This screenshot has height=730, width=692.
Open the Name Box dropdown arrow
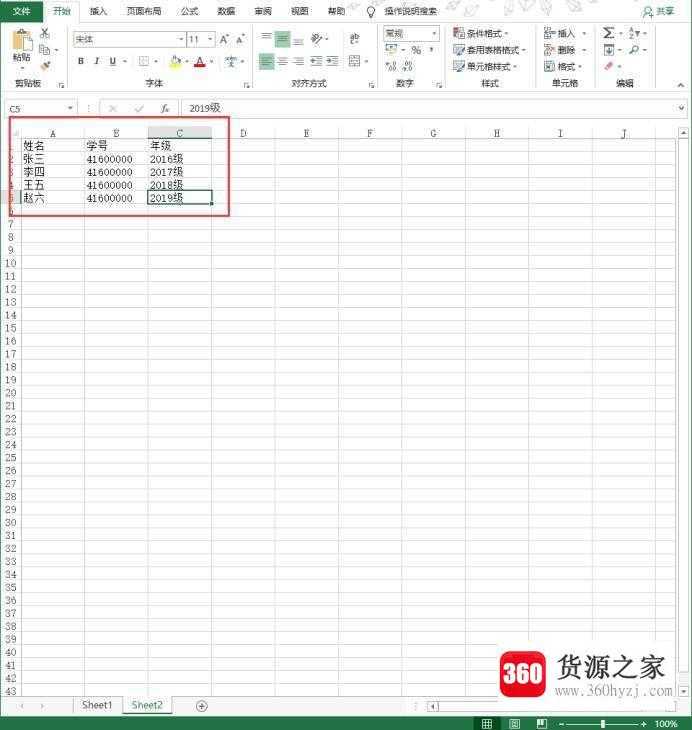(70, 108)
